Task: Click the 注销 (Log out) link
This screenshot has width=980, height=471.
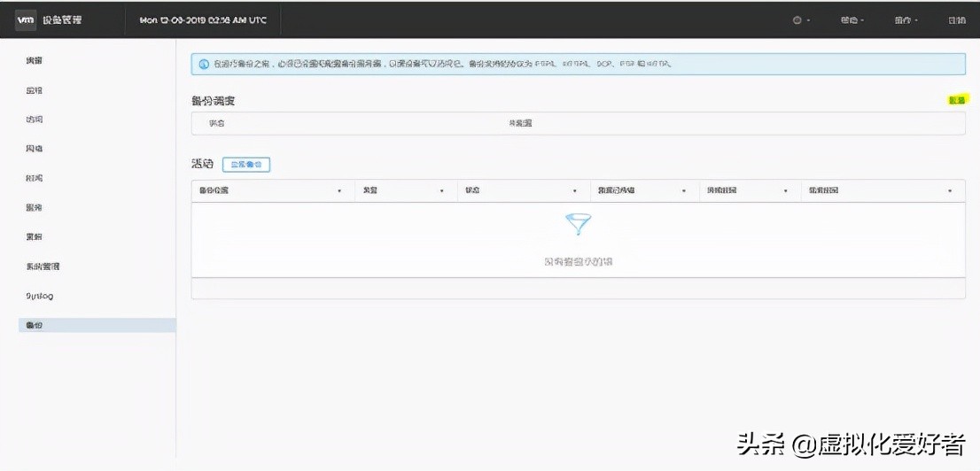Action: click(x=957, y=20)
